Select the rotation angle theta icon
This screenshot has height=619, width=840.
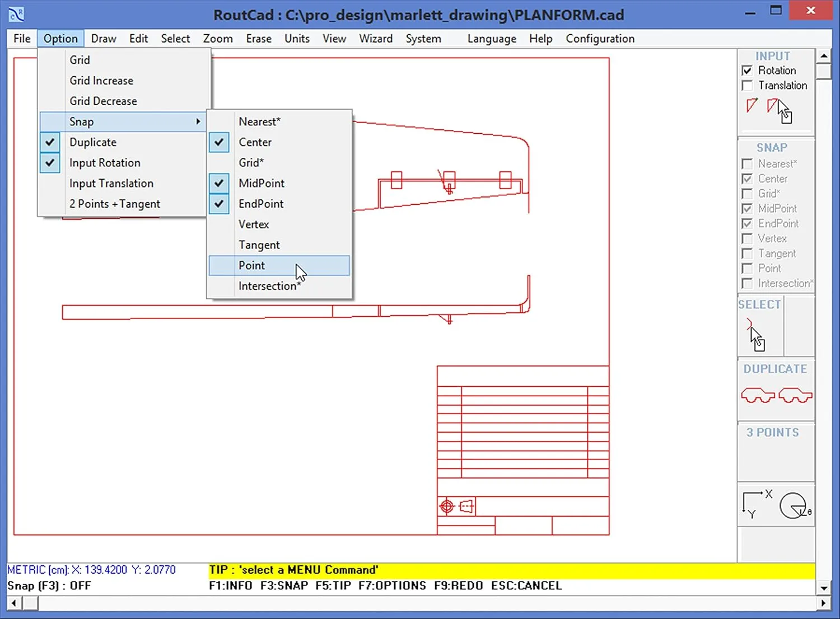click(x=794, y=504)
